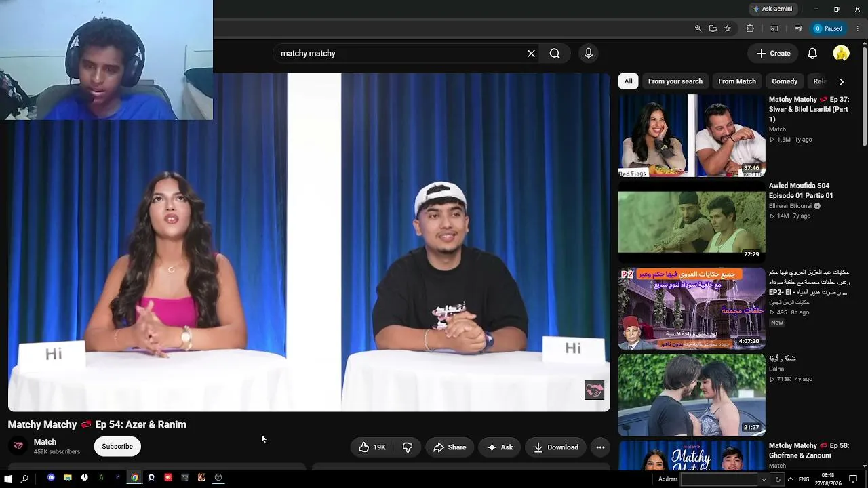Open more actions ellipsis menu
This screenshot has height=488, width=868.
coord(600,447)
